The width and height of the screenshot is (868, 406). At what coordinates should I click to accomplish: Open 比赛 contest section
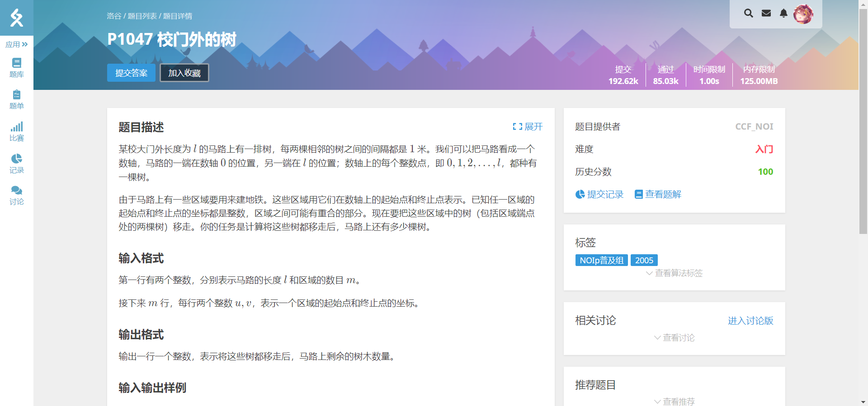pyautogui.click(x=17, y=131)
